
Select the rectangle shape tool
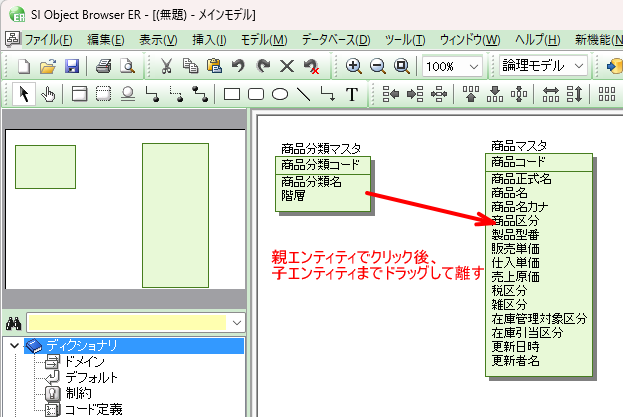[x=232, y=95]
